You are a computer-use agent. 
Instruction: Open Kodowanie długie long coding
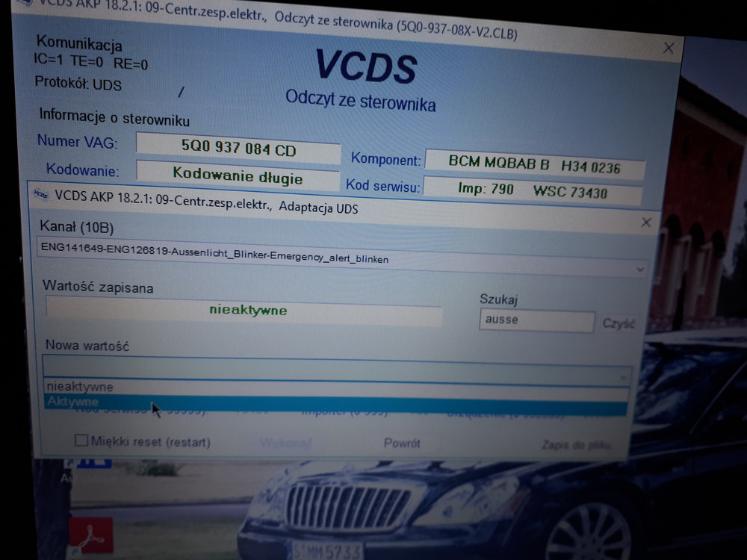(238, 176)
